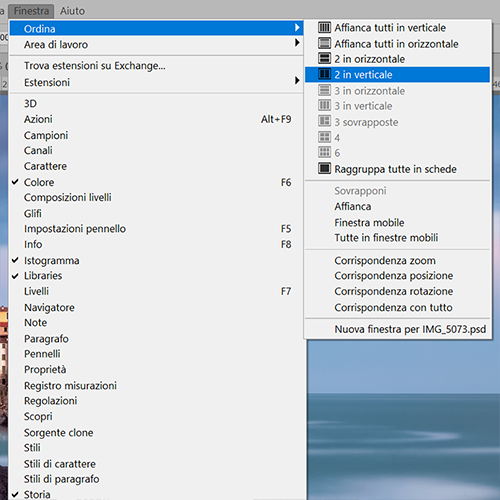The image size is (500, 500).
Task: Click the Raggruppa tutte in schede icon
Action: pos(324,168)
